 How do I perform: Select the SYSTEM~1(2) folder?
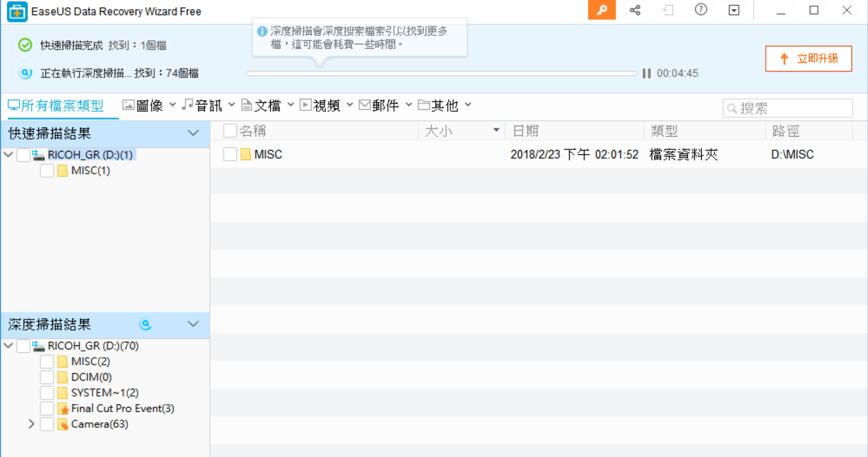[105, 393]
